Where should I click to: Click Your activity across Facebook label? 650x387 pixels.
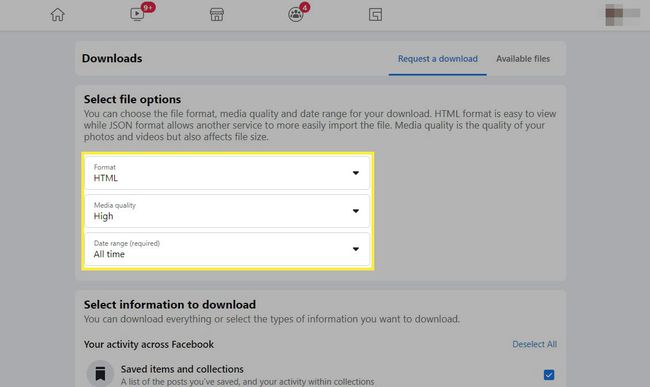coord(149,344)
